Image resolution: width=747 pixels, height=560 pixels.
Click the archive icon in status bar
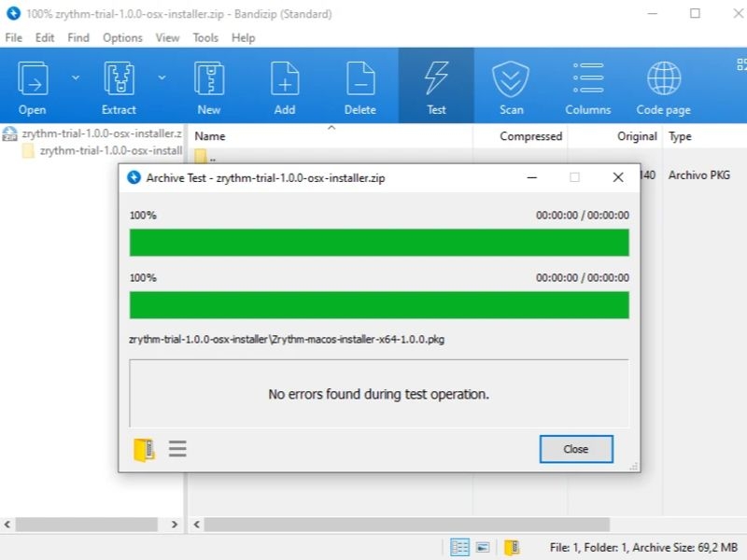512,547
